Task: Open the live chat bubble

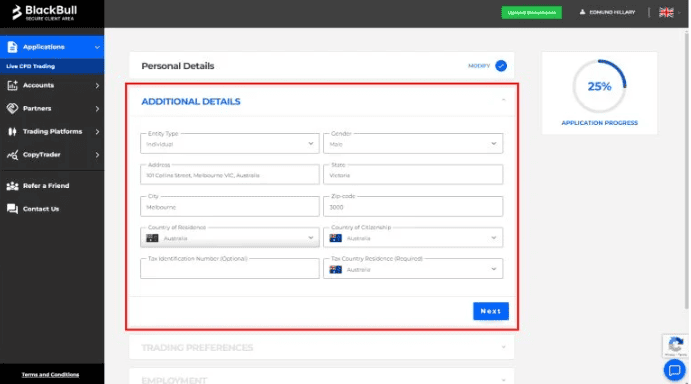Action: click(x=674, y=370)
